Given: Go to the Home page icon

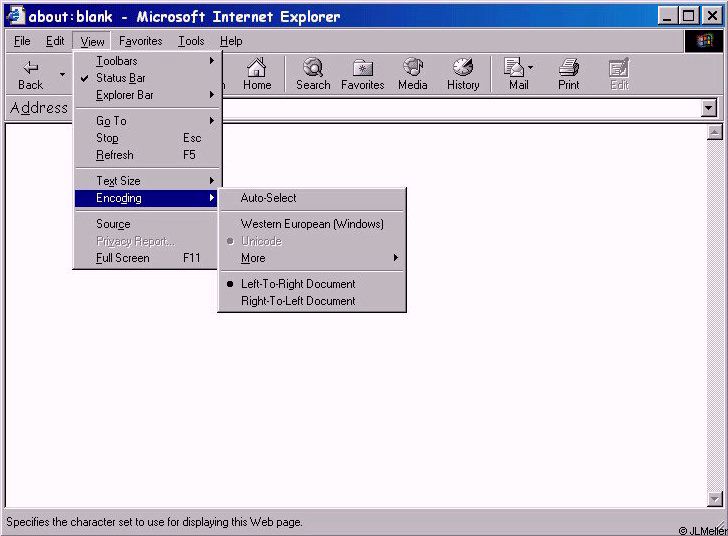Looking at the screenshot, I should coord(256,68).
